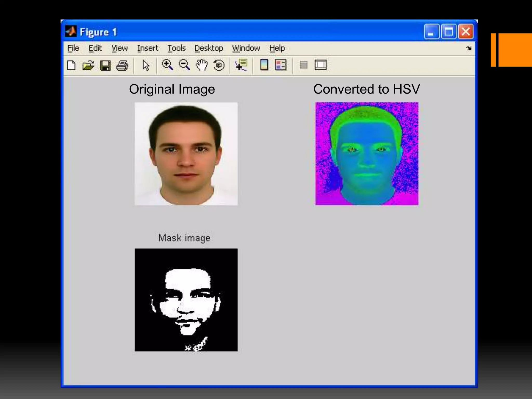The width and height of the screenshot is (532, 399).
Task: Click the Hide Plot Tools icon
Action: [x=304, y=65]
